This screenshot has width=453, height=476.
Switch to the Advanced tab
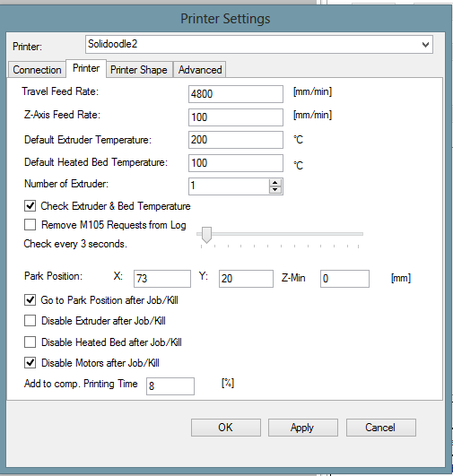coord(200,70)
